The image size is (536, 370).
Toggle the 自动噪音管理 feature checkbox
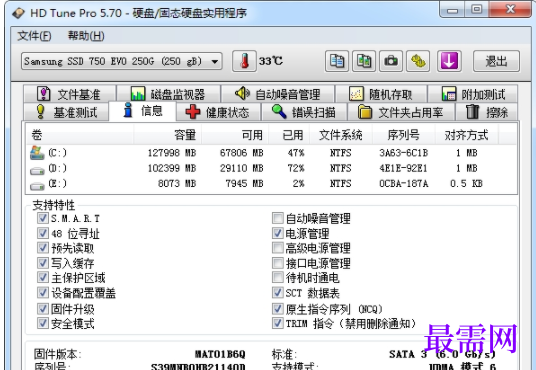tap(278, 218)
